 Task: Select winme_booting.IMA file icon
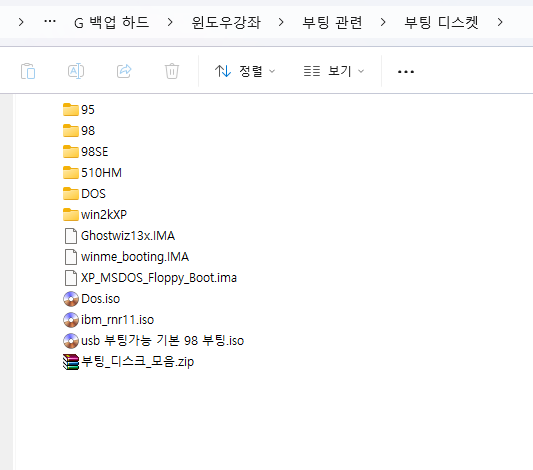71,257
